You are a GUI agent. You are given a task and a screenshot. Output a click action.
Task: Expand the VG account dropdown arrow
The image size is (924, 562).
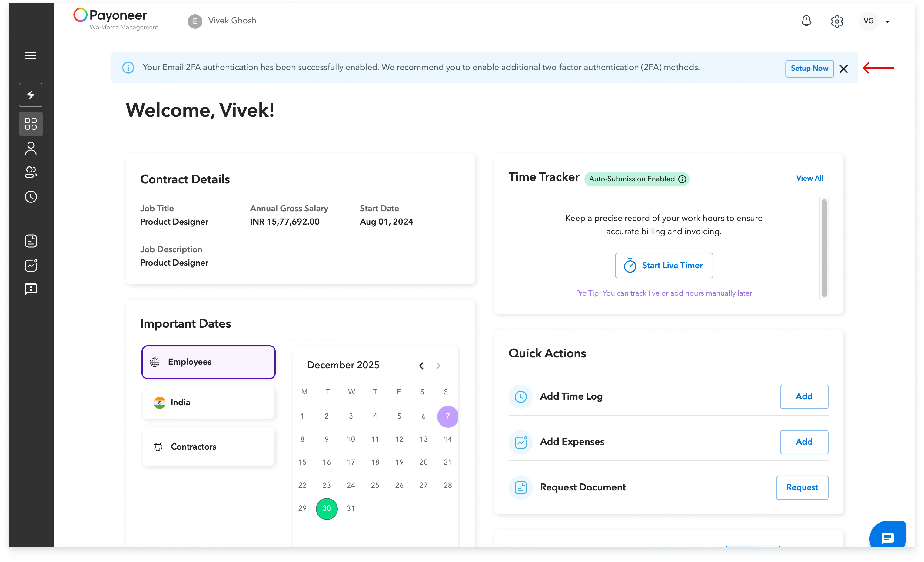pos(888,22)
